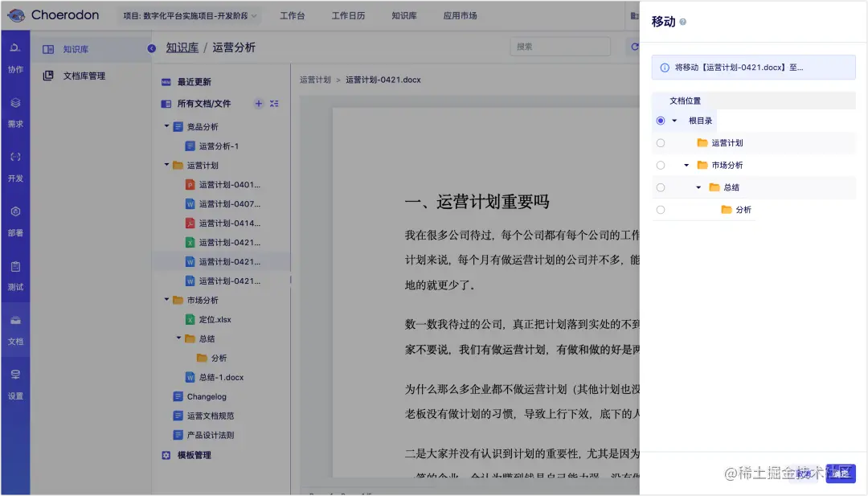Open the 部署 sidebar icon
Viewport: 868px width, 496px height.
15,211
